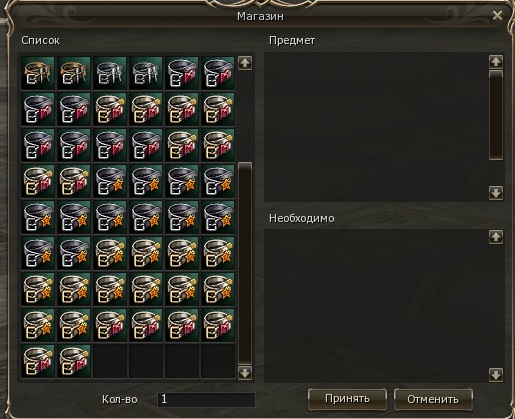Select the last gold star belt in sixth row
The image size is (515, 419).
click(218, 253)
